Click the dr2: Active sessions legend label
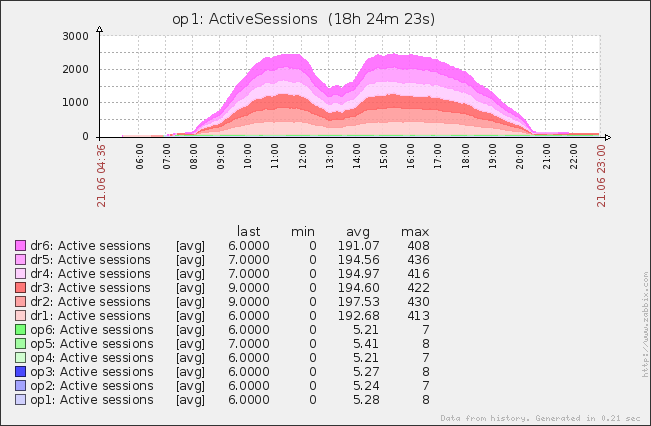Image resolution: width=651 pixels, height=426 pixels. coord(90,302)
